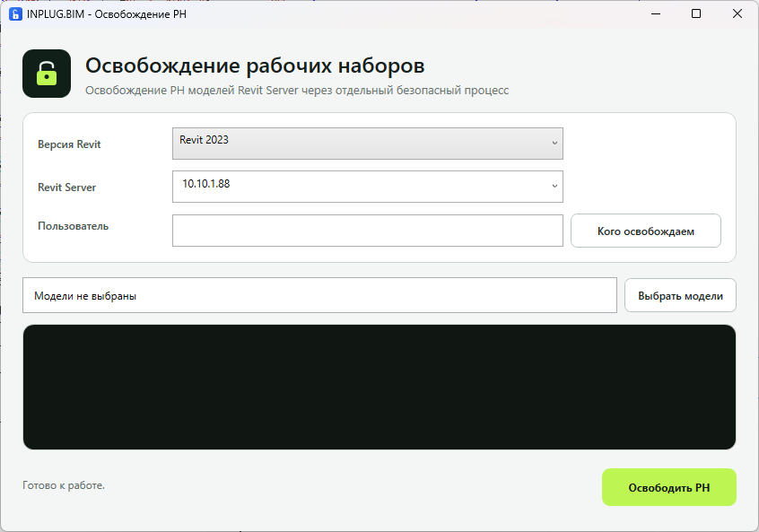The height and width of the screenshot is (532, 759).
Task: Click the Выбрать модели button
Action: pos(680,295)
